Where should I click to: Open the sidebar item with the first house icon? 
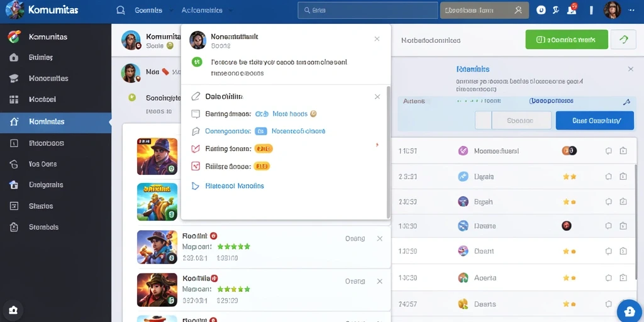click(55, 57)
